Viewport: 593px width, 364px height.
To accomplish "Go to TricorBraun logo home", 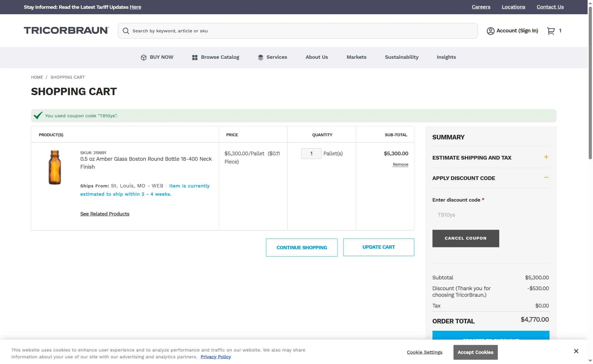I will pyautogui.click(x=66, y=30).
